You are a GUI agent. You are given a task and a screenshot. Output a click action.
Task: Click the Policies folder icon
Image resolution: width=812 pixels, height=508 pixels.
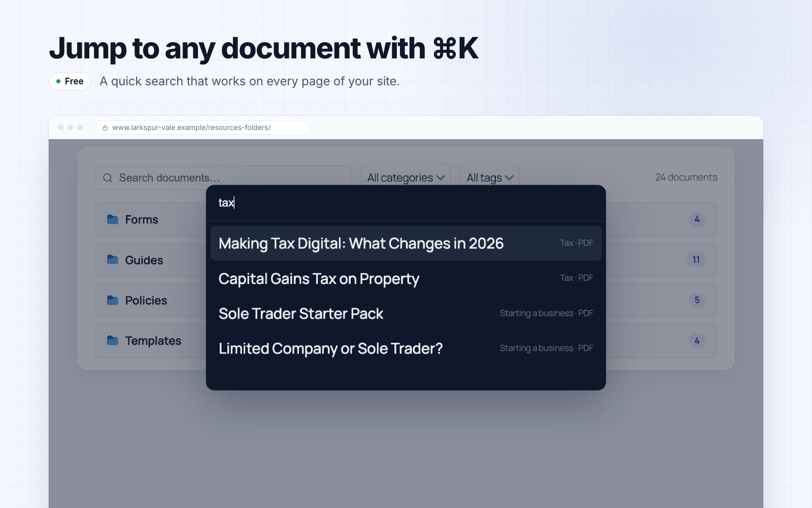tap(113, 300)
